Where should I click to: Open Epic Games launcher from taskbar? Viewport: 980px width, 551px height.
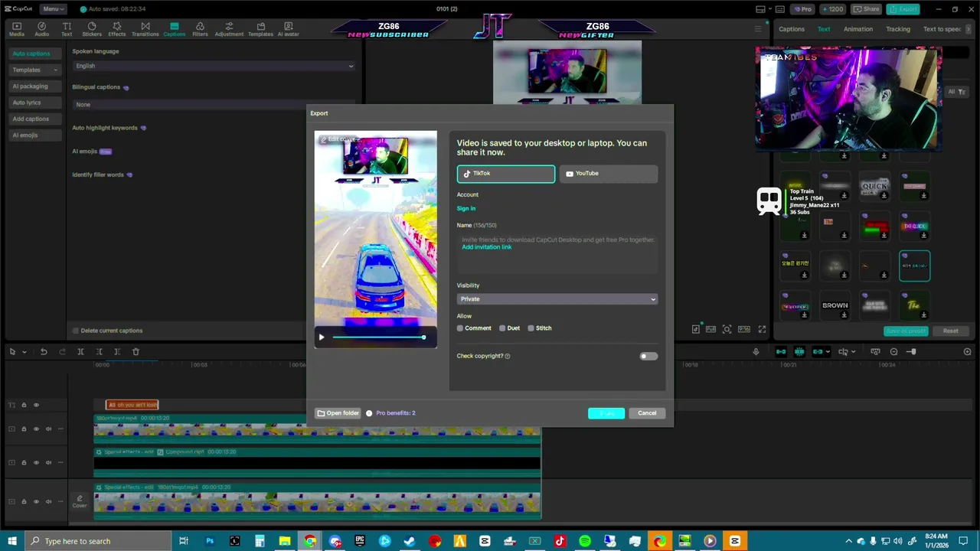[360, 541]
